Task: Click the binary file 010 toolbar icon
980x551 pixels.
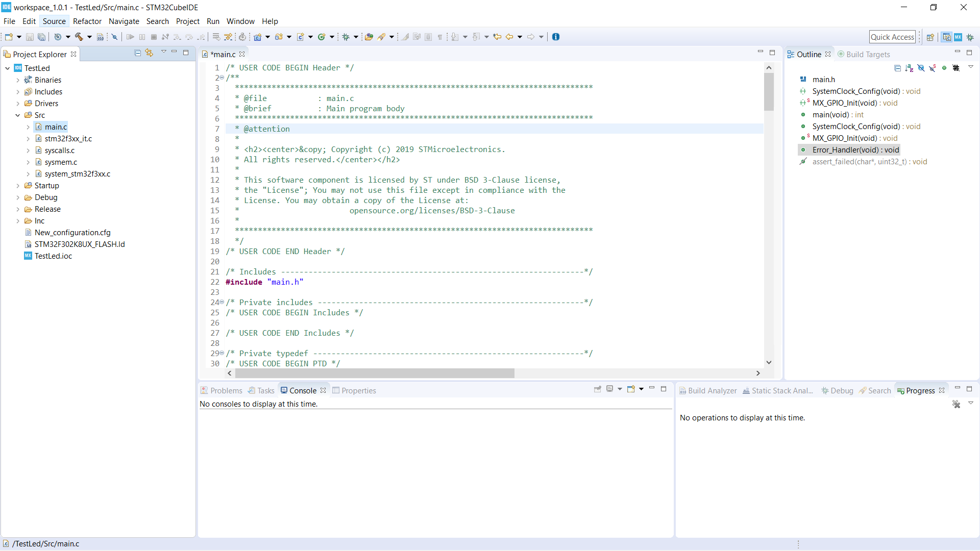Action: (101, 37)
